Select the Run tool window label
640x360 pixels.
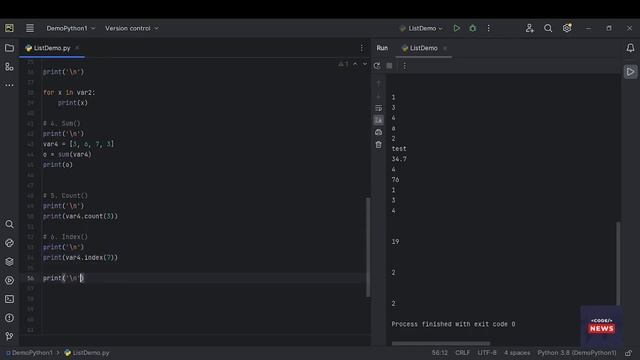click(382, 48)
